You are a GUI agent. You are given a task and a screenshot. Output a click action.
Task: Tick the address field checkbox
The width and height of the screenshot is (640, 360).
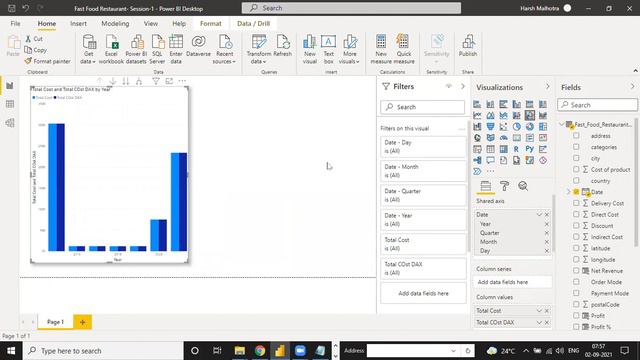click(x=576, y=136)
